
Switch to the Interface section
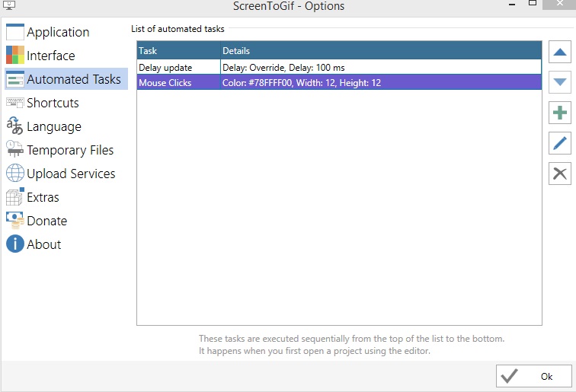tap(66, 56)
